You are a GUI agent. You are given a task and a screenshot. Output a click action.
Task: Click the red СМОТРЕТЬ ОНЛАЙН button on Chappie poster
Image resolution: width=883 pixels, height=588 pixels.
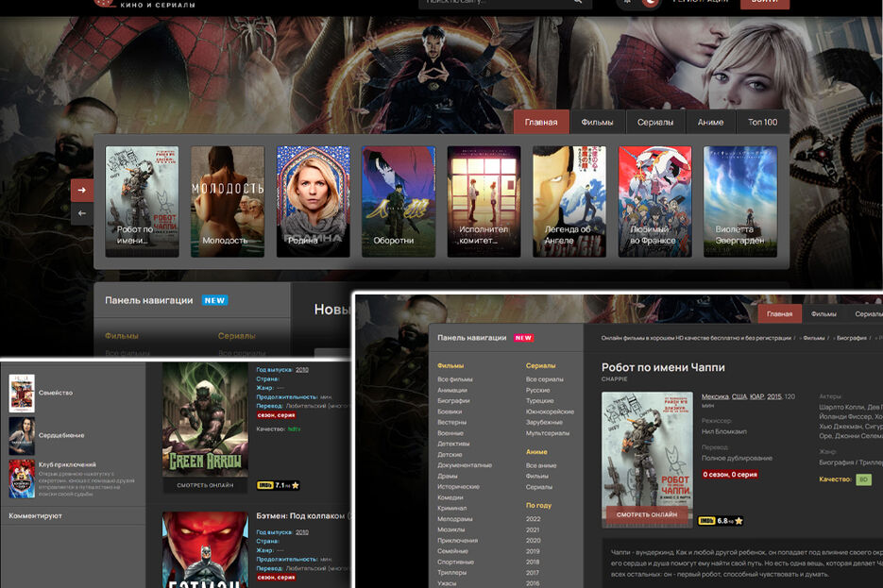pos(647,514)
